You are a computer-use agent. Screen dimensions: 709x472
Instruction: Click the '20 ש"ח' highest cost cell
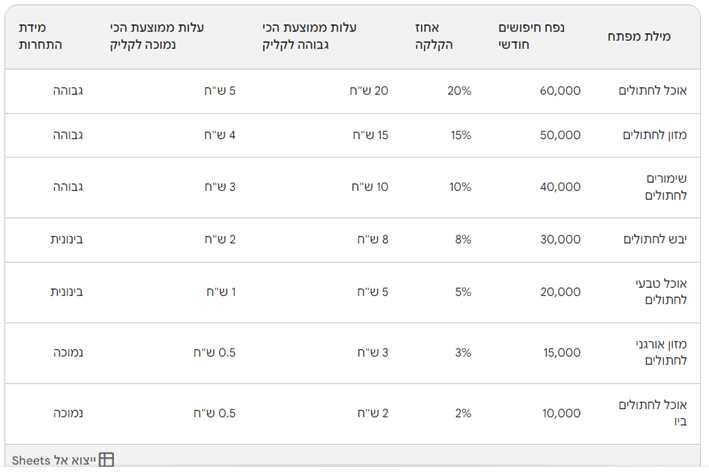(x=369, y=91)
